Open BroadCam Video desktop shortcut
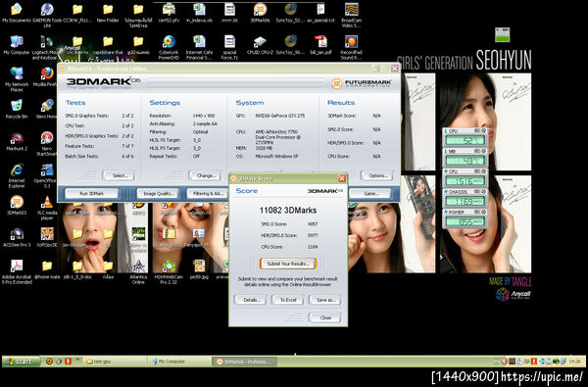The image size is (588, 387). click(351, 15)
